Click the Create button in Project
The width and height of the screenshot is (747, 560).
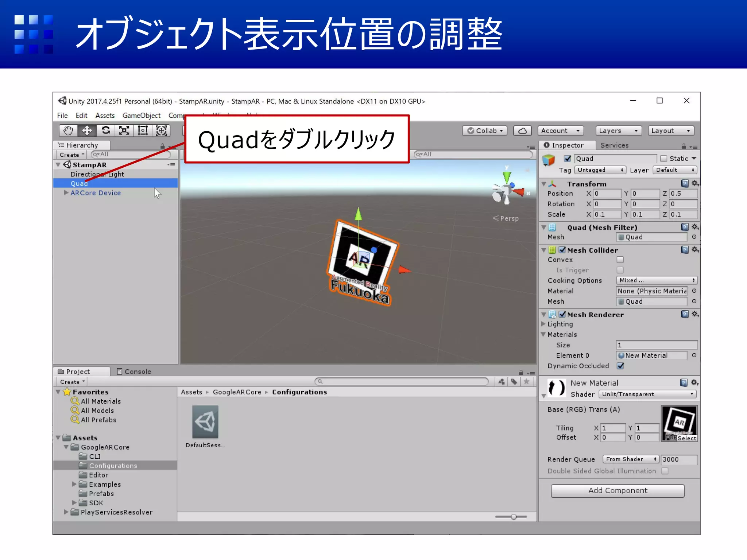(x=72, y=382)
